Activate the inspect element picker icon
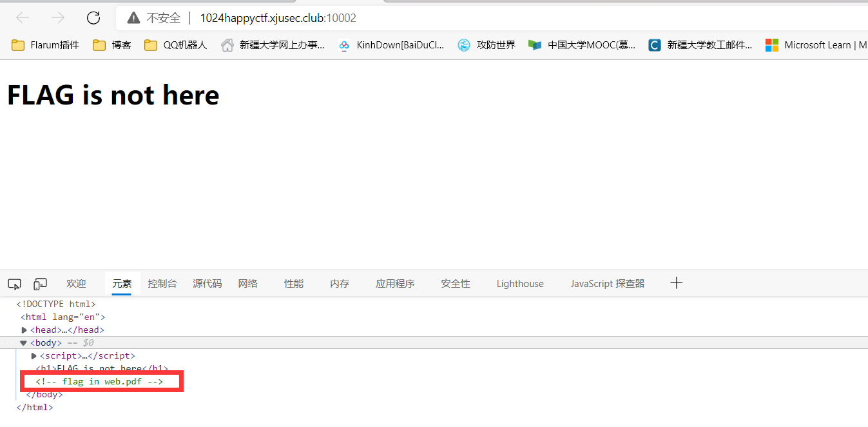 tap(15, 284)
